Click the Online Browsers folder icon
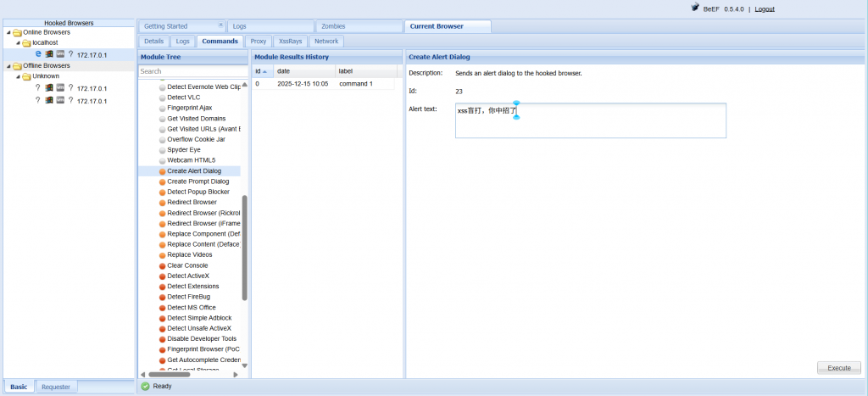Image resolution: width=868 pixels, height=396 pixels. click(x=17, y=32)
